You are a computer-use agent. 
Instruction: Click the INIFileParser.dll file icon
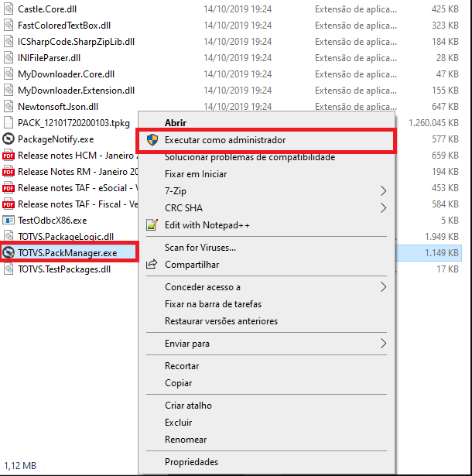(x=9, y=58)
